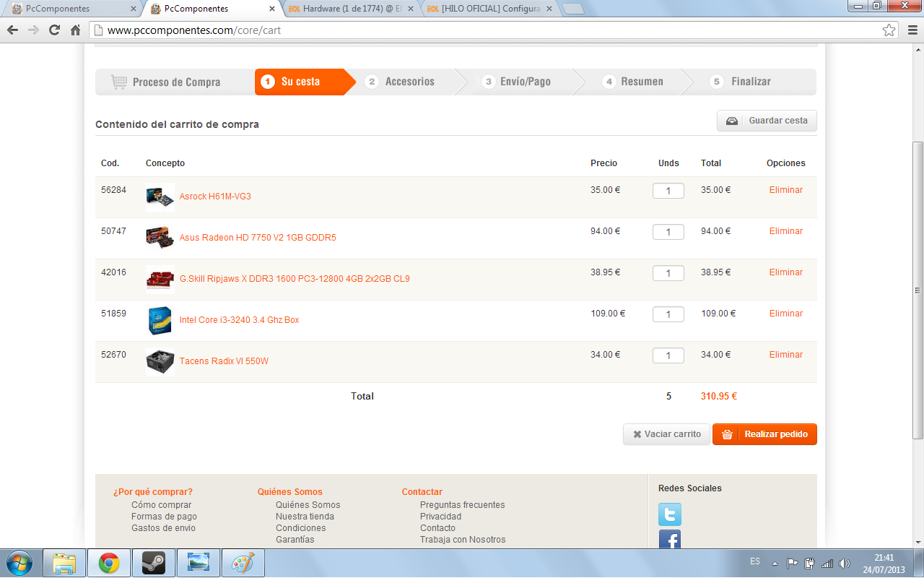Open the Formas de pago link
924x578 pixels.
pyautogui.click(x=164, y=517)
